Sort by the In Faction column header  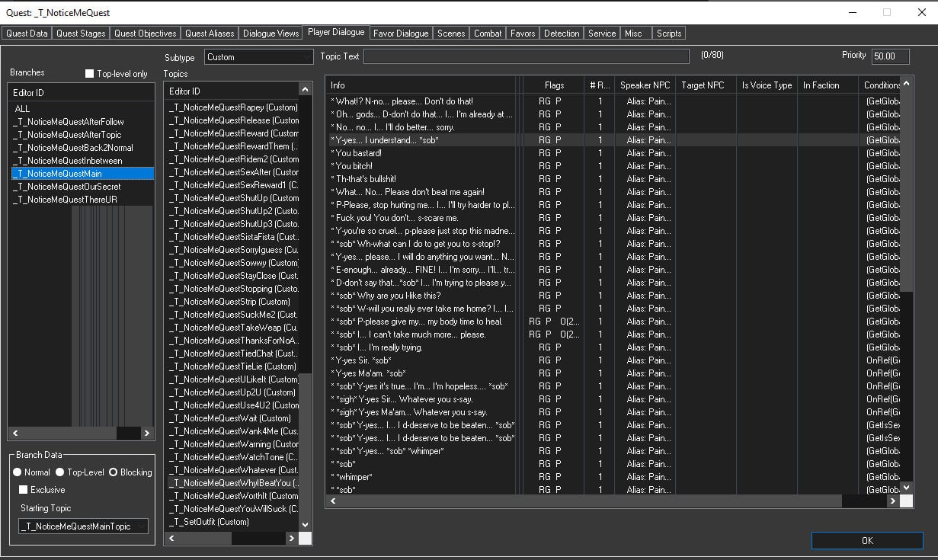click(828, 85)
